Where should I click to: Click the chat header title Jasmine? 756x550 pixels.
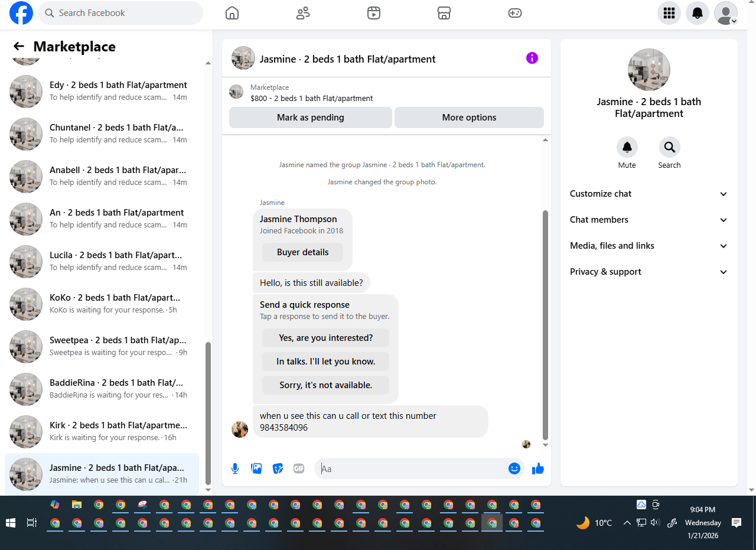[x=347, y=59]
